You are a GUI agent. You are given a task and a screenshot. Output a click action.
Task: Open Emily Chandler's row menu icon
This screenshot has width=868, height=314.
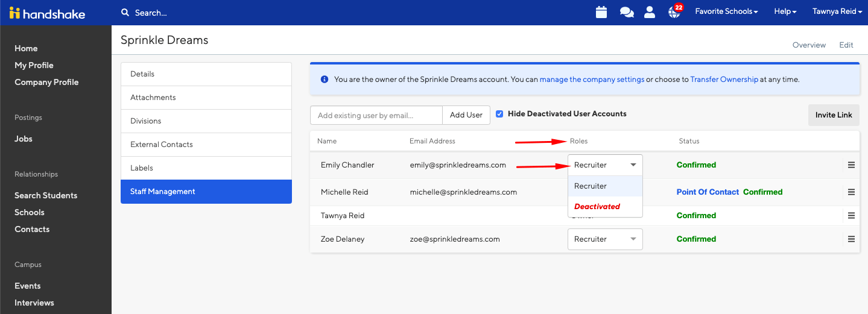tap(851, 165)
